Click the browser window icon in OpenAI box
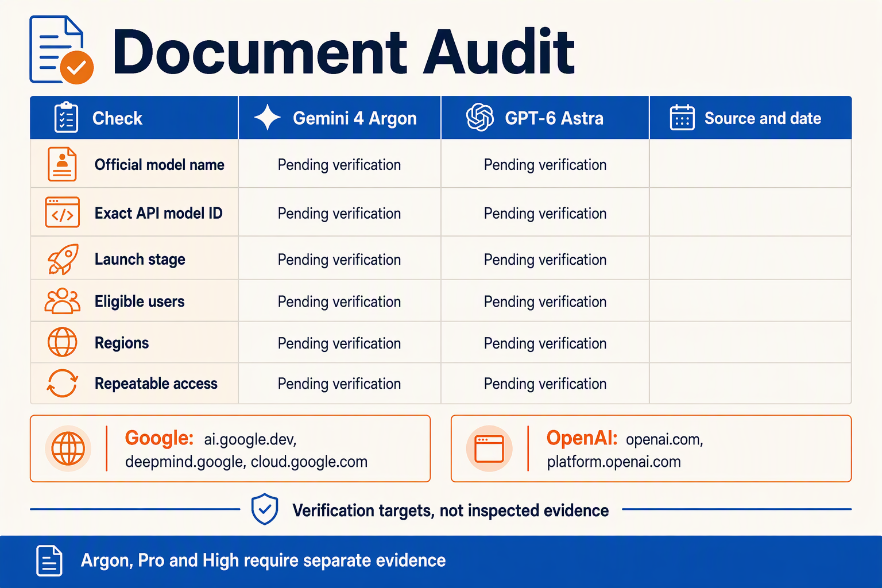This screenshot has height=588, width=882. 489,448
